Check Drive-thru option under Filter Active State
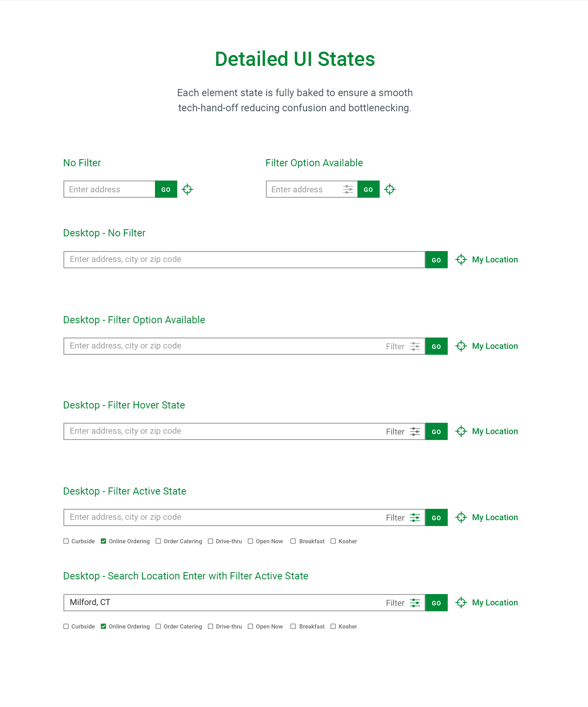 [x=210, y=541]
